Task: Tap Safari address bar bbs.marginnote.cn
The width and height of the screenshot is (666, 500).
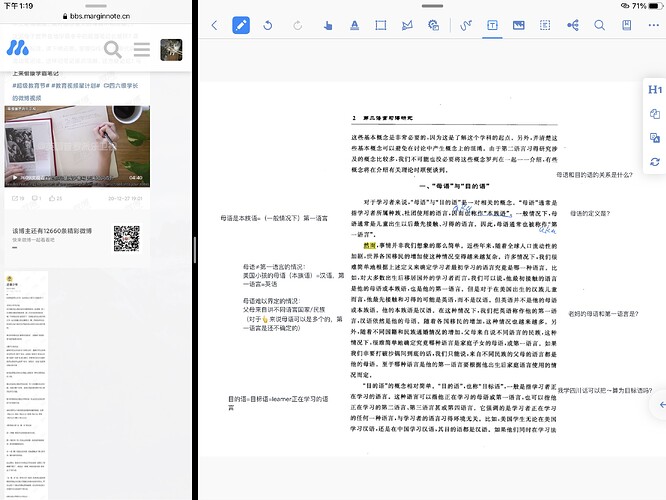Action: [x=96, y=16]
